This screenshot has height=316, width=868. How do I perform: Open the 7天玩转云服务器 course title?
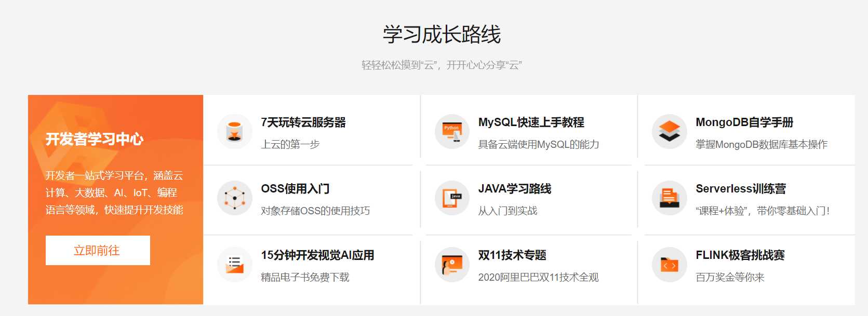coord(303,122)
